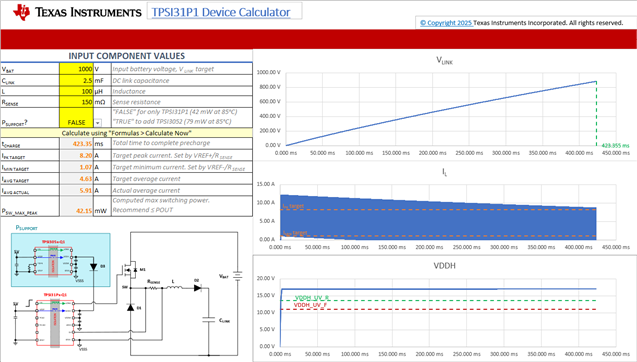Select the PSUPPORT highlighted circuit block
637x362 pixels.
point(61,260)
